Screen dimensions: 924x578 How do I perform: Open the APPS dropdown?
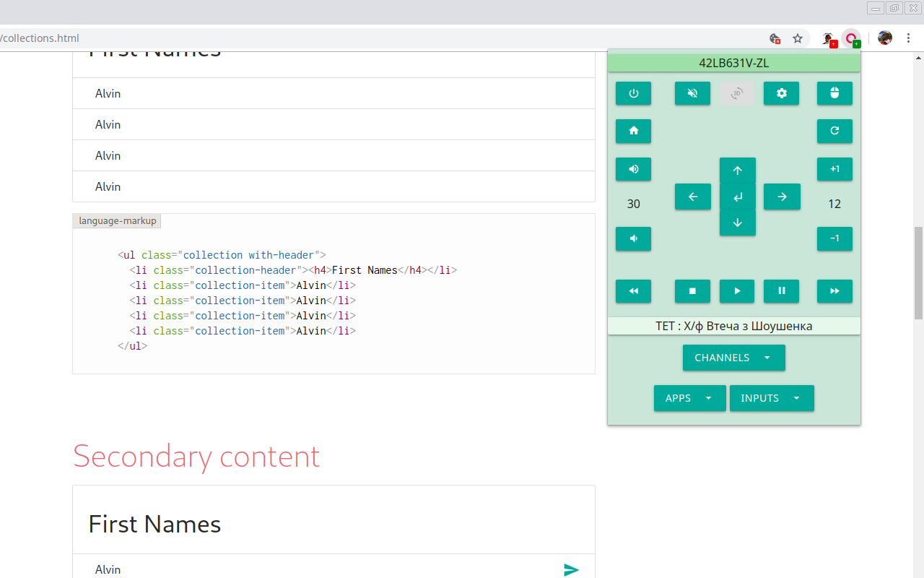click(689, 398)
